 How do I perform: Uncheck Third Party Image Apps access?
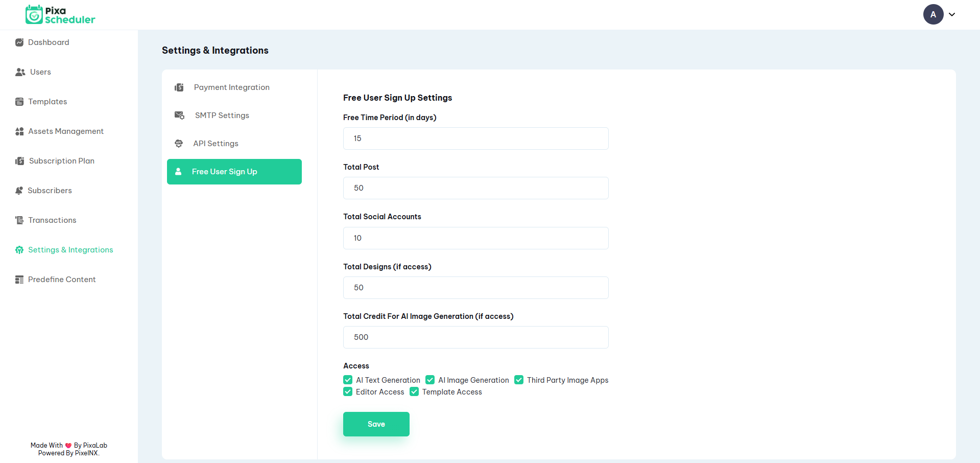(x=519, y=380)
